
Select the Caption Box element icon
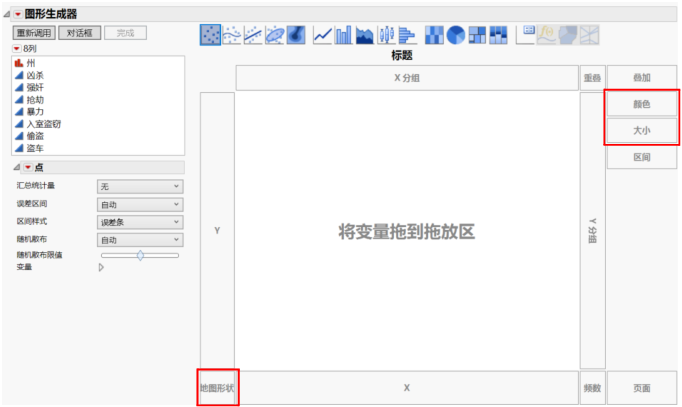point(525,35)
